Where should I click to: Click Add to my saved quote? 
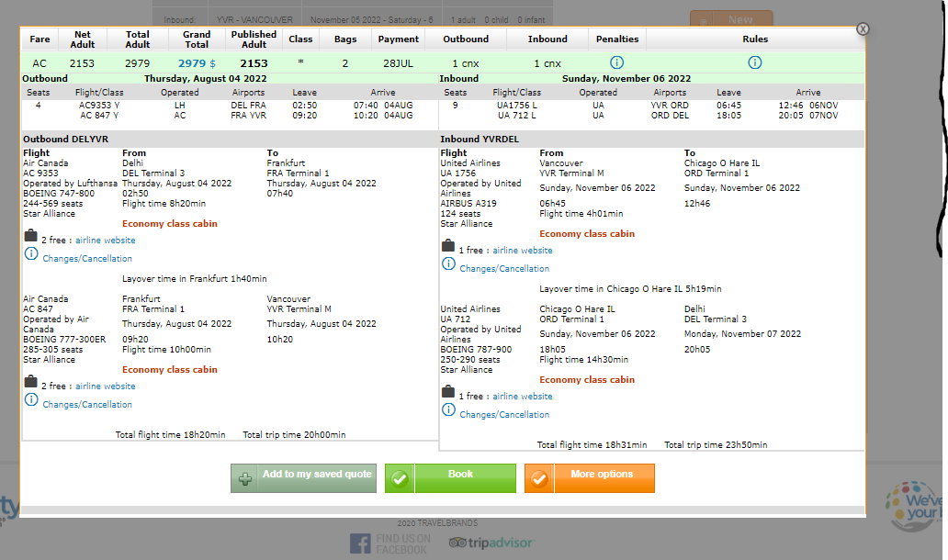[x=303, y=477]
